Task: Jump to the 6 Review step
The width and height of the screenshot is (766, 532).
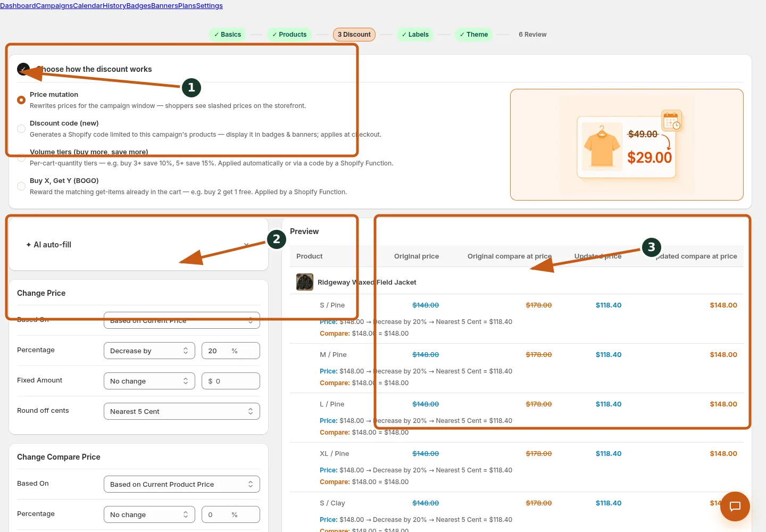Action: pyautogui.click(x=532, y=35)
